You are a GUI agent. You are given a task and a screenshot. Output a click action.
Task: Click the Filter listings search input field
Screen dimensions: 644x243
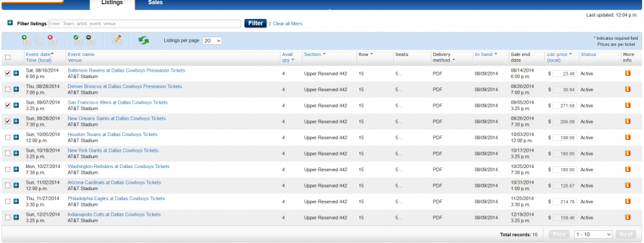pyautogui.click(x=145, y=24)
